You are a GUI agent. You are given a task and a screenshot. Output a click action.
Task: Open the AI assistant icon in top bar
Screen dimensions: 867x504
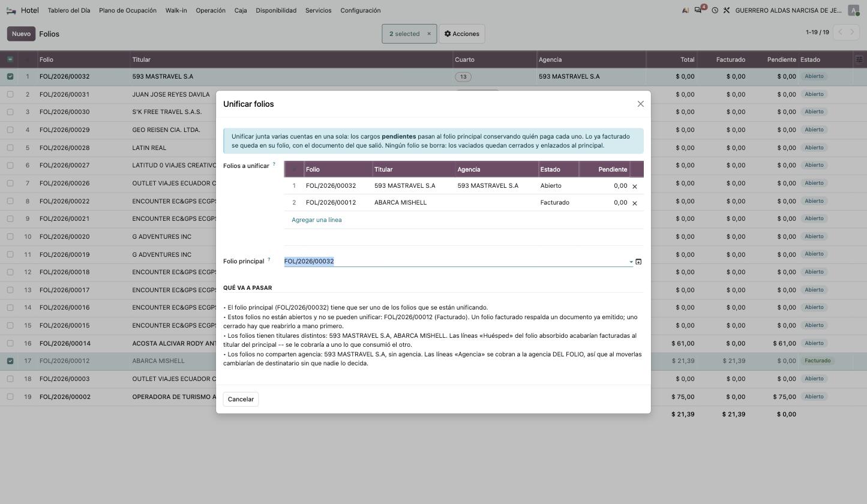tap(685, 10)
